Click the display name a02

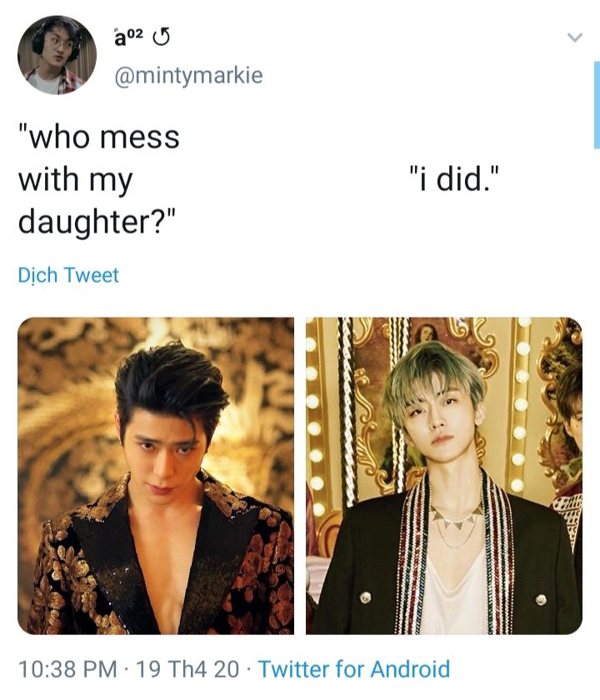[128, 37]
